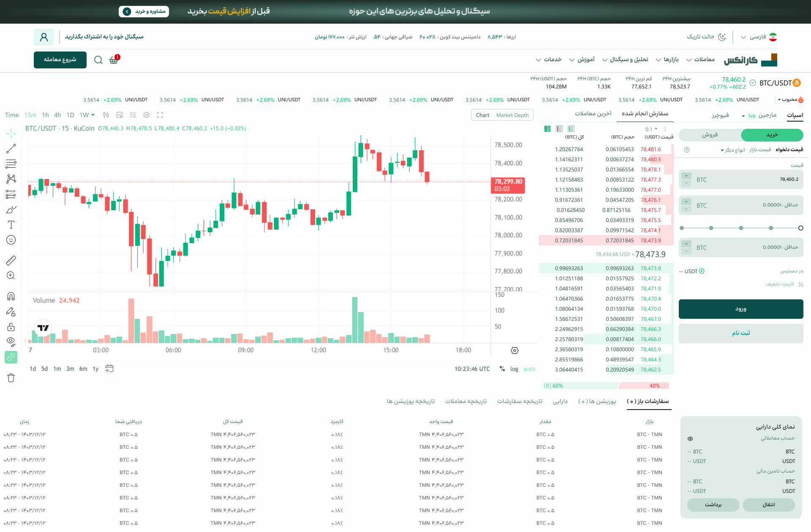Switch to فیوچرز tab

click(x=720, y=115)
